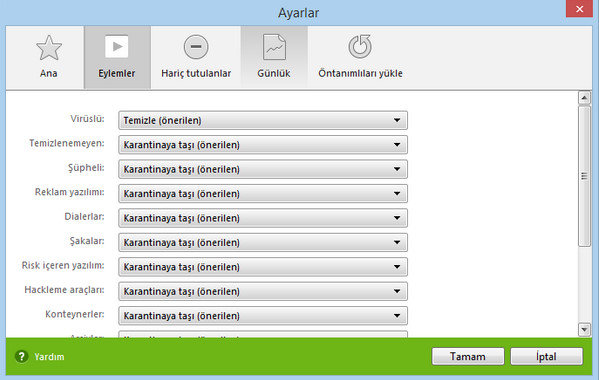This screenshot has height=380, width=599.
Task: Open the Hackleme araçları dropdown
Action: coord(263,291)
